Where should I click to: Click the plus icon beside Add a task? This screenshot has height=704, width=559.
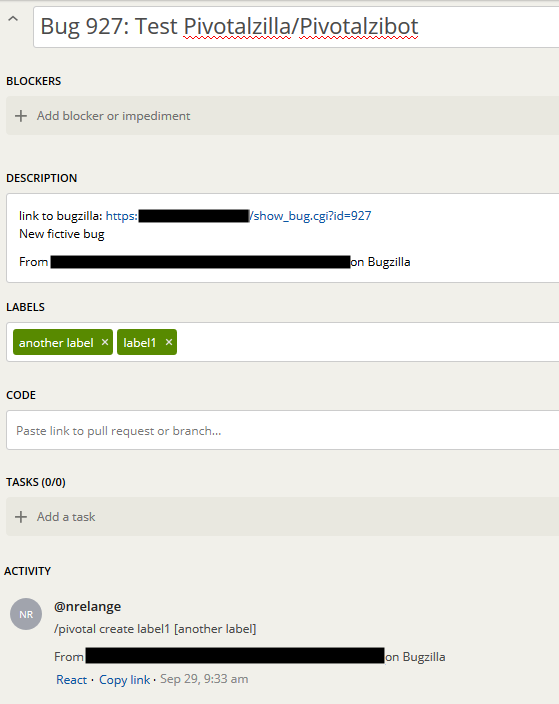(x=21, y=517)
